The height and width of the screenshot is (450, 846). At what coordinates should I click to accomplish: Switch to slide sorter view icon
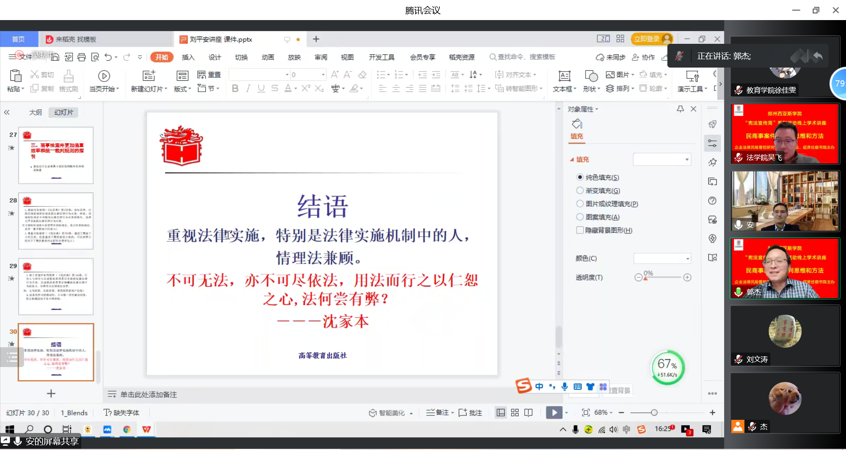[515, 412]
